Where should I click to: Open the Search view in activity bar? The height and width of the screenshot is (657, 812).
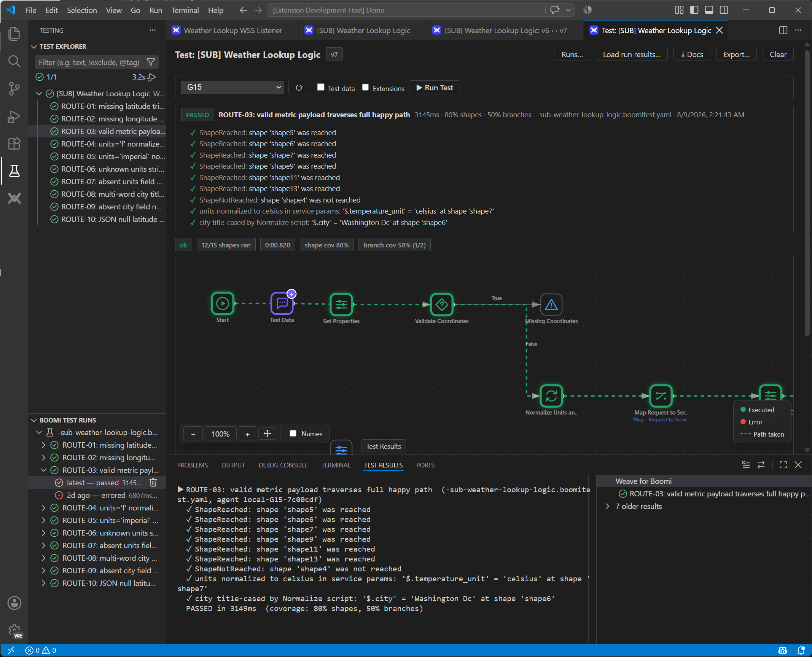[14, 61]
